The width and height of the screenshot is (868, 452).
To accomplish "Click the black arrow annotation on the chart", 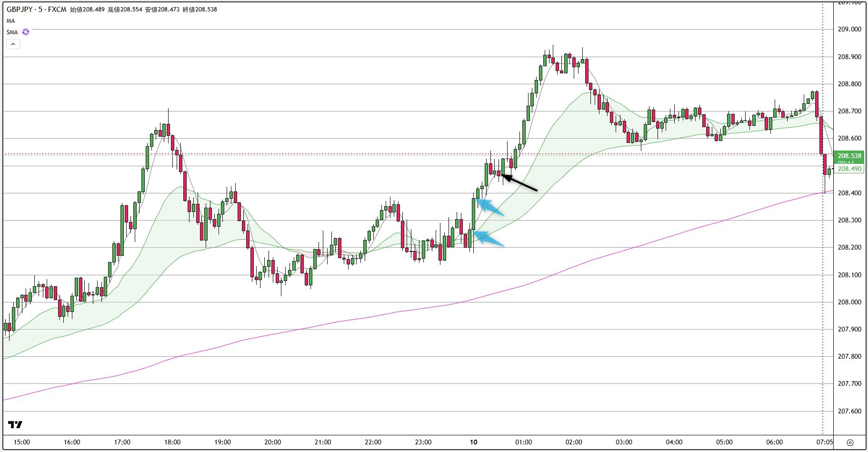I will pyautogui.click(x=521, y=183).
